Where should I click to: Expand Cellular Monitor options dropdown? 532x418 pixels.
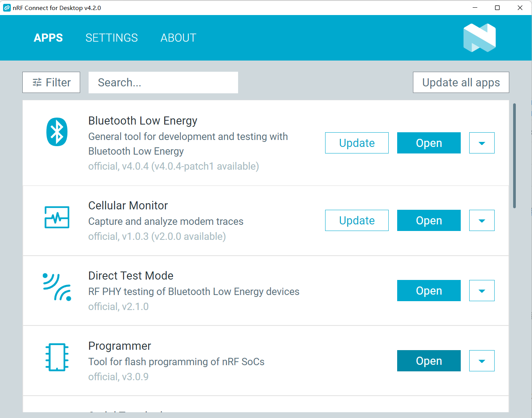(482, 221)
